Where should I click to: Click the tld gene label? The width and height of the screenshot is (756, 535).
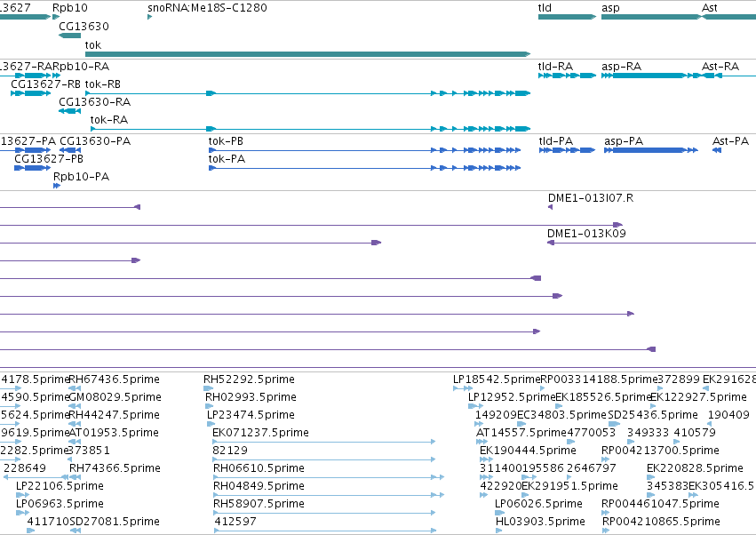click(x=545, y=8)
